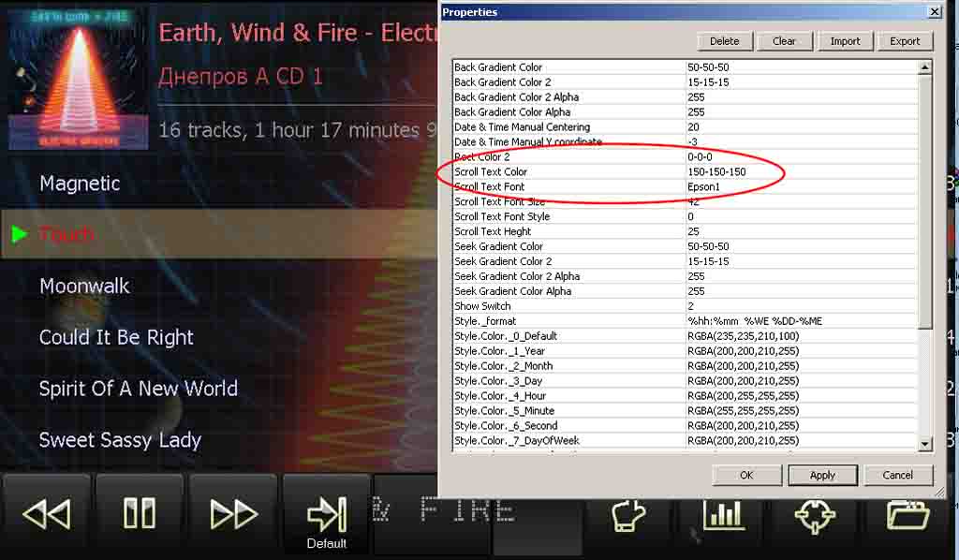Click the Properties list scrollbar thumb
The image size is (959, 560).
pos(924,201)
